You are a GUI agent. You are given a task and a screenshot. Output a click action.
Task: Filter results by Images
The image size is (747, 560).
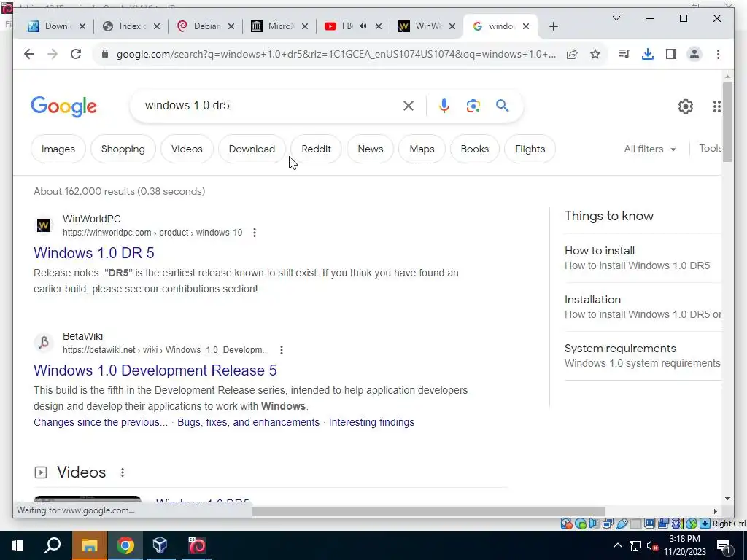tap(58, 149)
